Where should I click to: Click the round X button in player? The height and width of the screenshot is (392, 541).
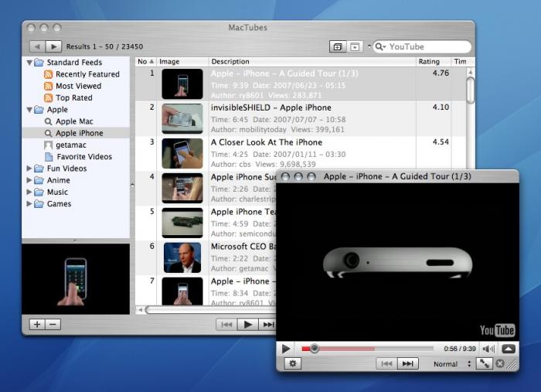point(500,363)
